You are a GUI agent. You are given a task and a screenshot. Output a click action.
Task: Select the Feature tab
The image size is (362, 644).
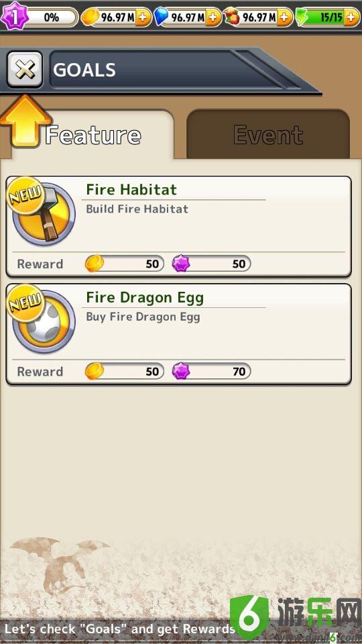(93, 135)
